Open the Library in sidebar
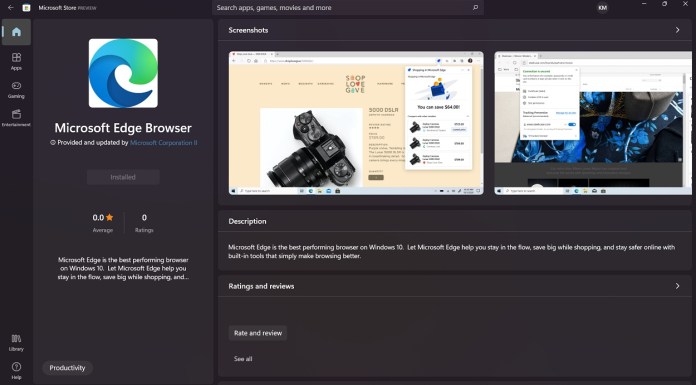Screen dimensions: 696x385 coord(16,343)
